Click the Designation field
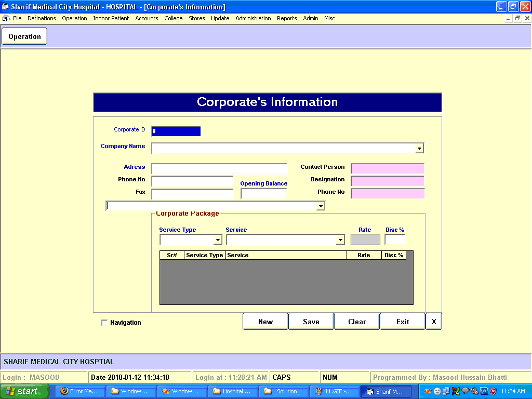The height and width of the screenshot is (399, 532). pos(388,181)
